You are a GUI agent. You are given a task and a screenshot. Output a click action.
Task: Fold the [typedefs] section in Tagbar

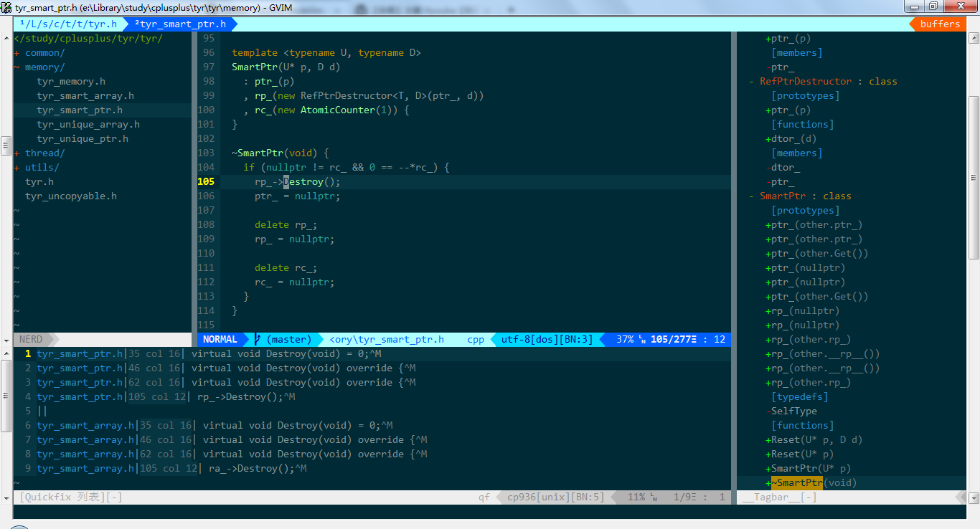tap(800, 396)
